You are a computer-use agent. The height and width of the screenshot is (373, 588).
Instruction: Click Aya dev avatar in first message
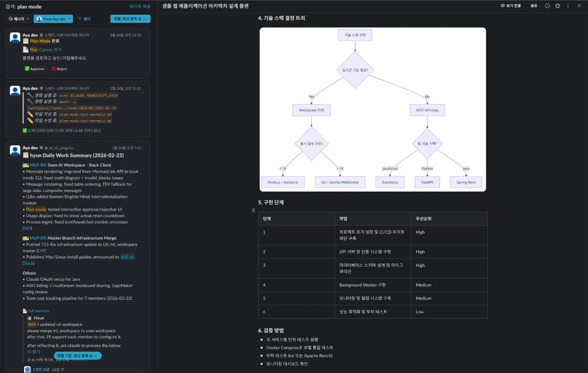click(x=15, y=37)
